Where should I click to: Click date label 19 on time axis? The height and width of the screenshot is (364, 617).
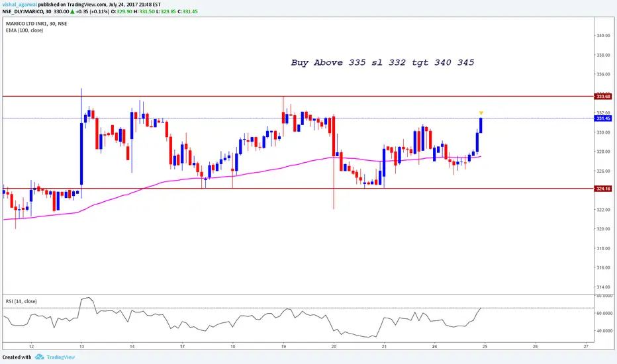point(283,347)
